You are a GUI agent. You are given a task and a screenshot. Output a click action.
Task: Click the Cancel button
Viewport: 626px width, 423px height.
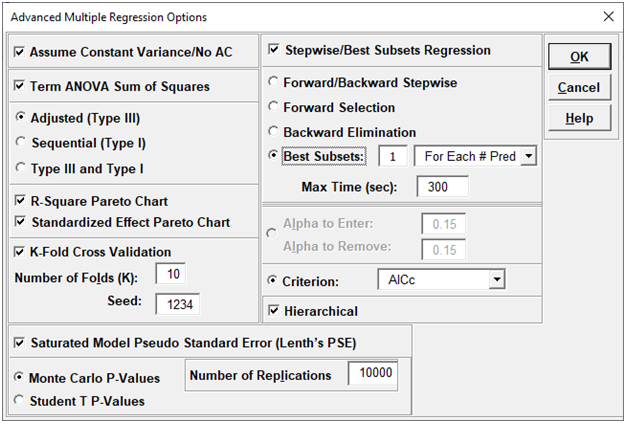(580, 87)
